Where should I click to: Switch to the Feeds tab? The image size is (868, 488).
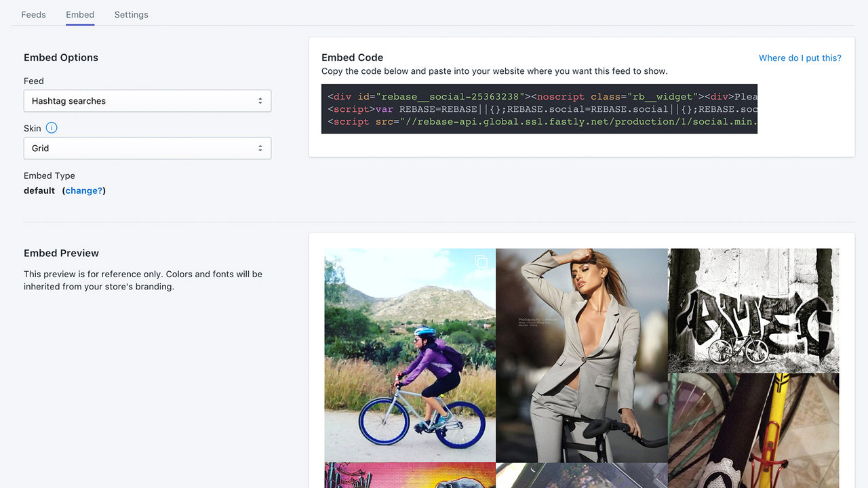point(33,14)
